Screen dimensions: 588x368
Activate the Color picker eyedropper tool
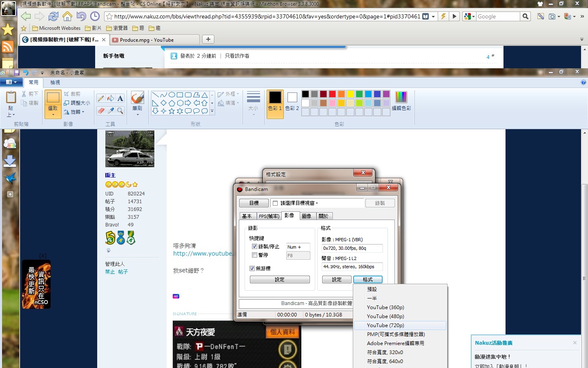(111, 111)
